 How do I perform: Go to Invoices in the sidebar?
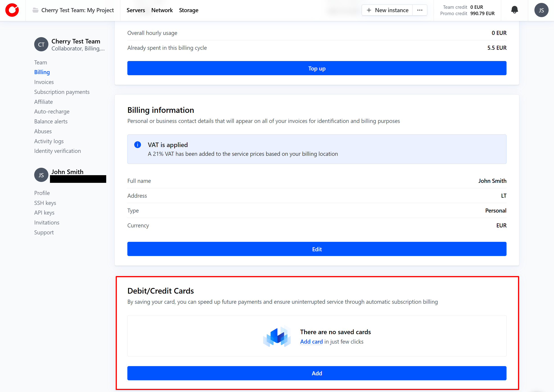coord(44,82)
